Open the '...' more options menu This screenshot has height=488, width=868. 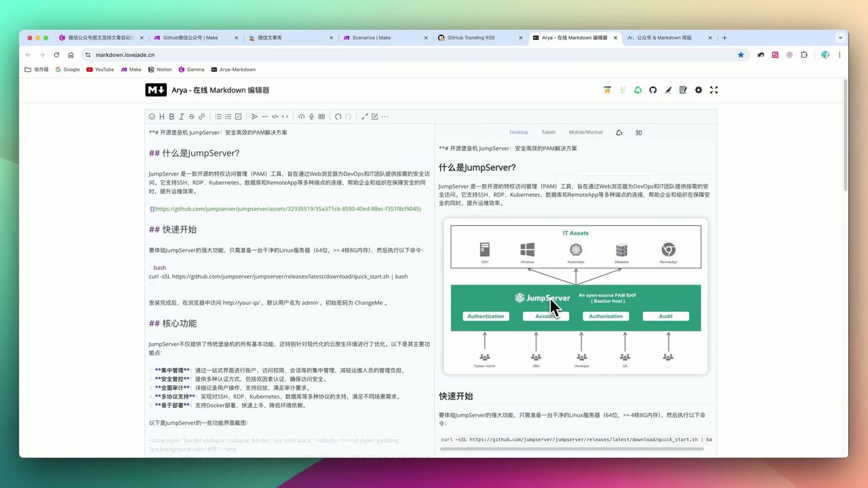[384, 117]
